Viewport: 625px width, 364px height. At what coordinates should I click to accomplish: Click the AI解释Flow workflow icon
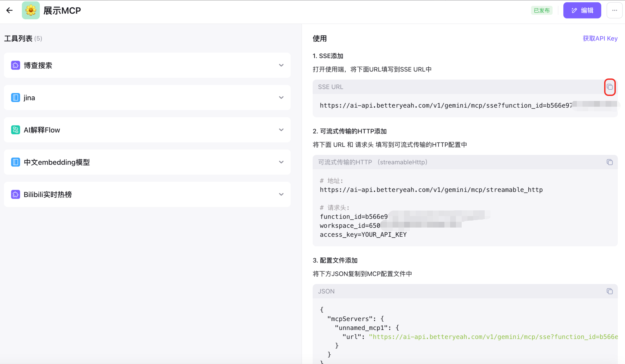[x=15, y=130]
